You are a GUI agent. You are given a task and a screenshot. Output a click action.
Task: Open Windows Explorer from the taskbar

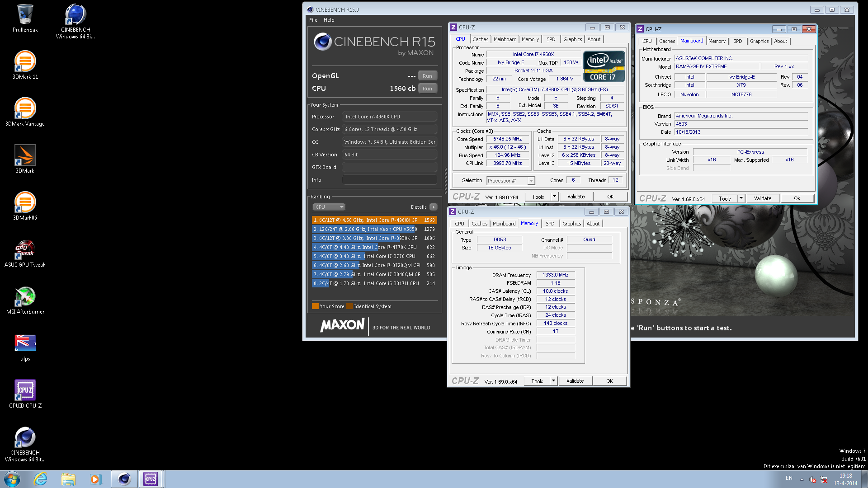pos(68,479)
